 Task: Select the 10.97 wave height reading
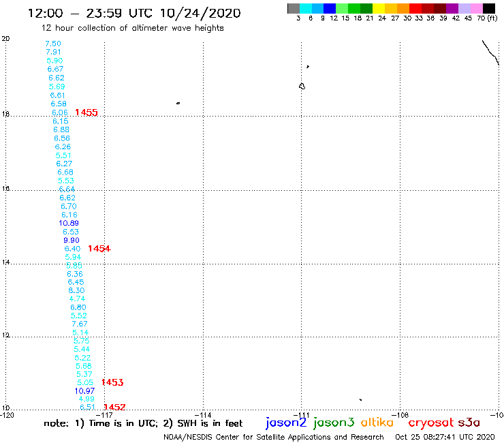(85, 391)
